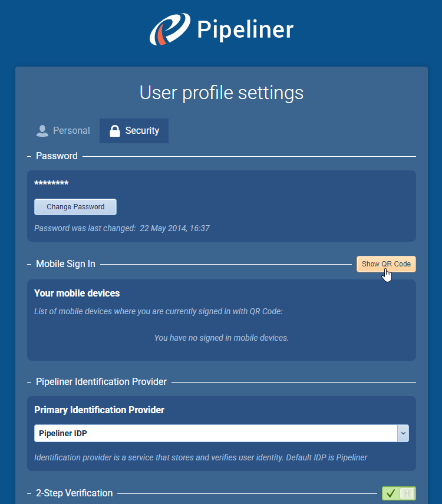Screen dimensions: 442x504
Task: Click the 'Password was last changed' note
Action: tap(122, 228)
